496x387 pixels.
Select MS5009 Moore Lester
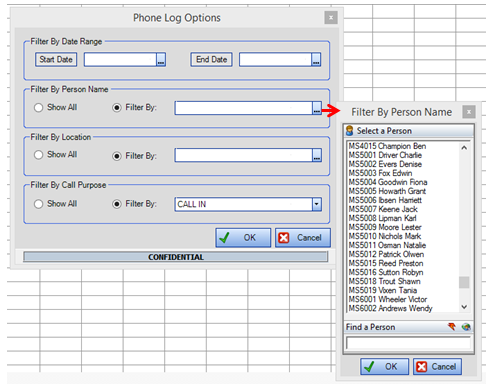(385, 227)
